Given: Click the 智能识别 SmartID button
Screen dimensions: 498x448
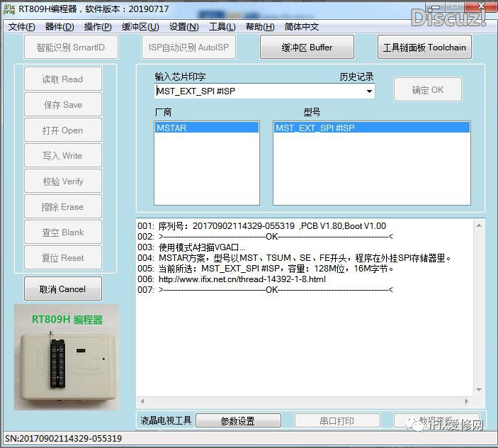Looking at the screenshot, I should [71, 47].
